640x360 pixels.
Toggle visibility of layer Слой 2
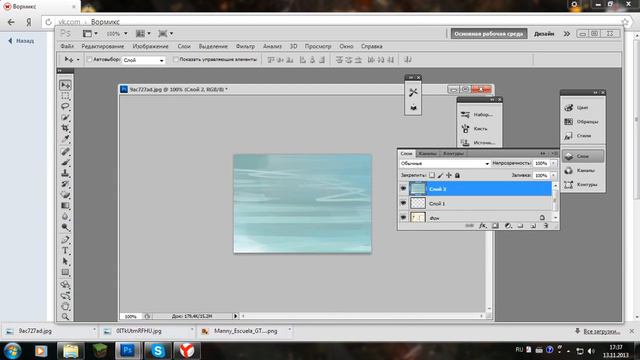pyautogui.click(x=403, y=189)
